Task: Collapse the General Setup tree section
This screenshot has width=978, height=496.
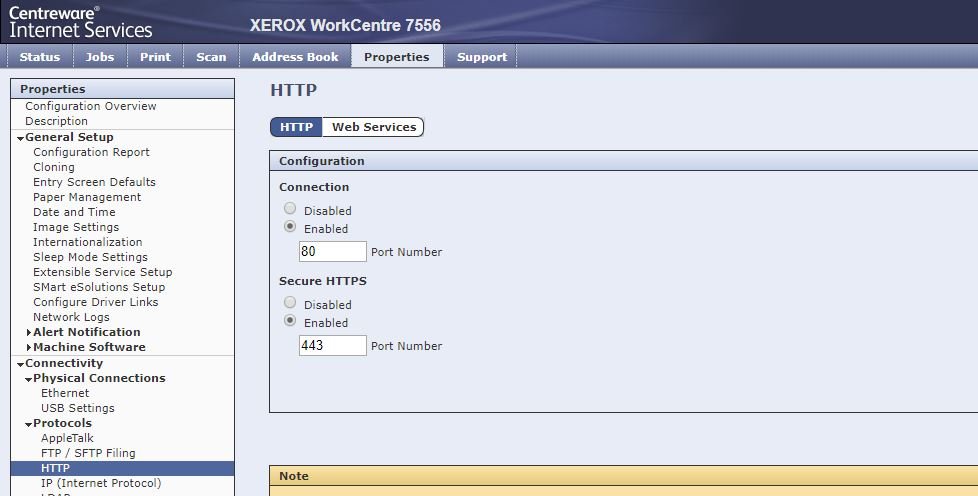Action: (x=20, y=138)
